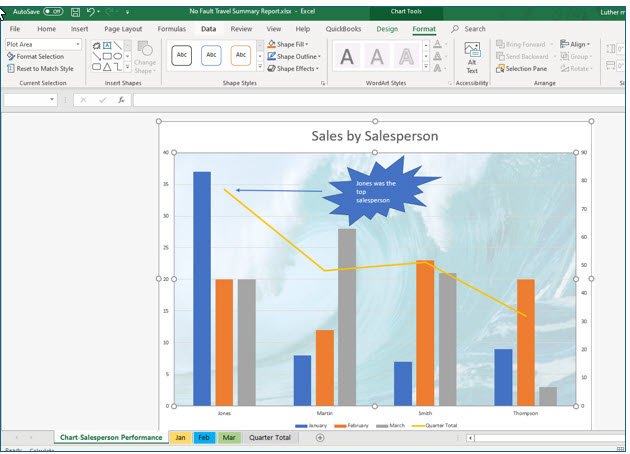630x454 pixels.
Task: Click the Name Box field
Action: 30,100
